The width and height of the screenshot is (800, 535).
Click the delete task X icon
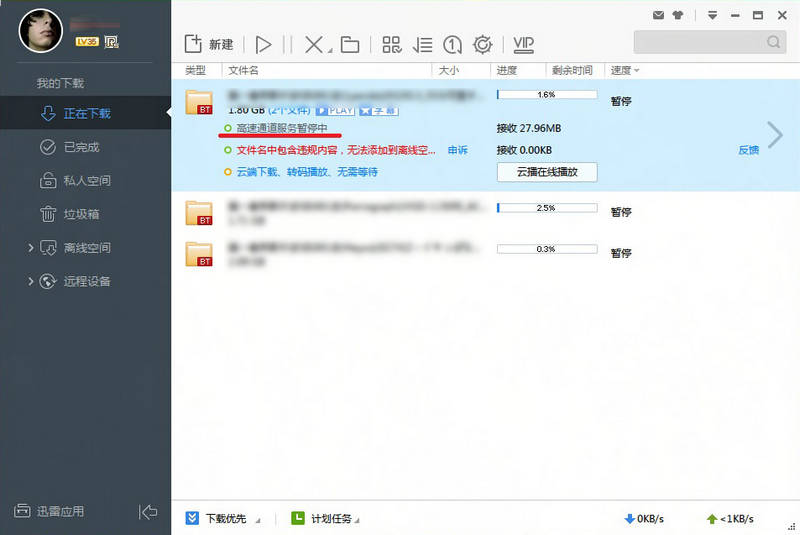(x=314, y=44)
